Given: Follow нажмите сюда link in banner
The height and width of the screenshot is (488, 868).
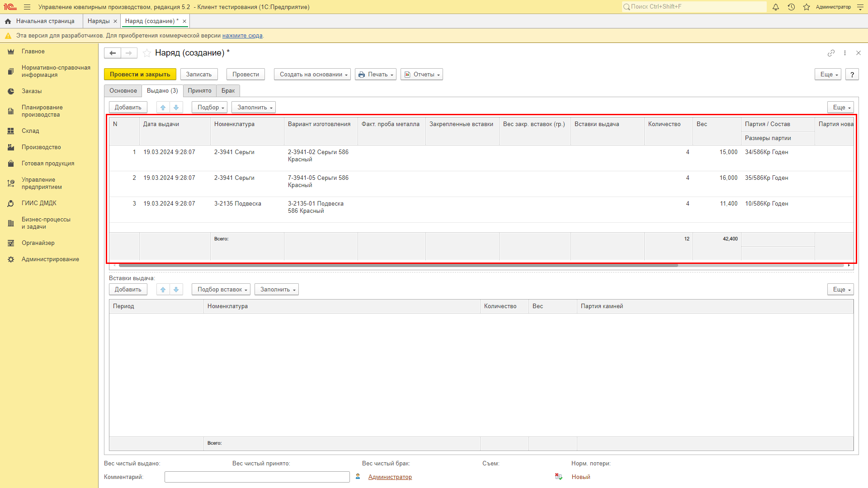Looking at the screenshot, I should (242, 36).
